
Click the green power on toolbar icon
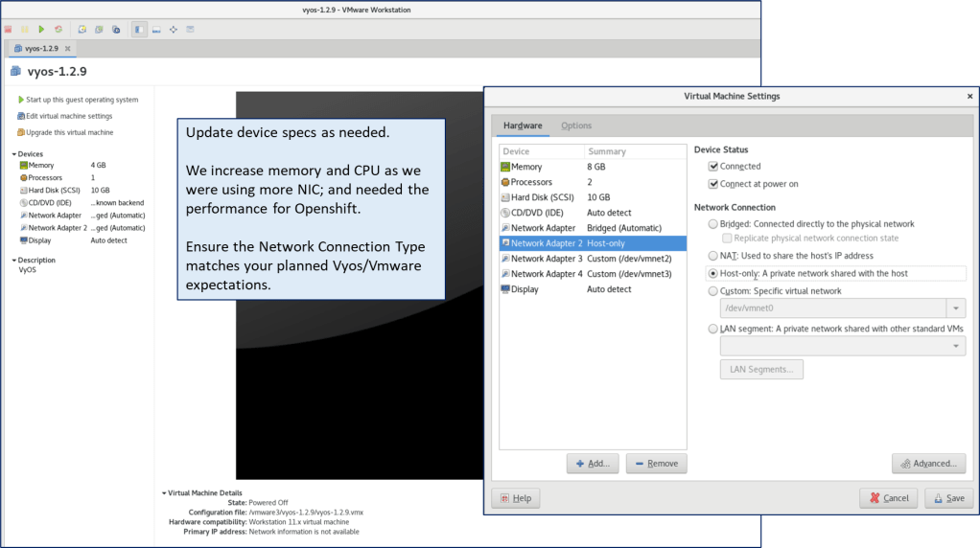pos(41,30)
